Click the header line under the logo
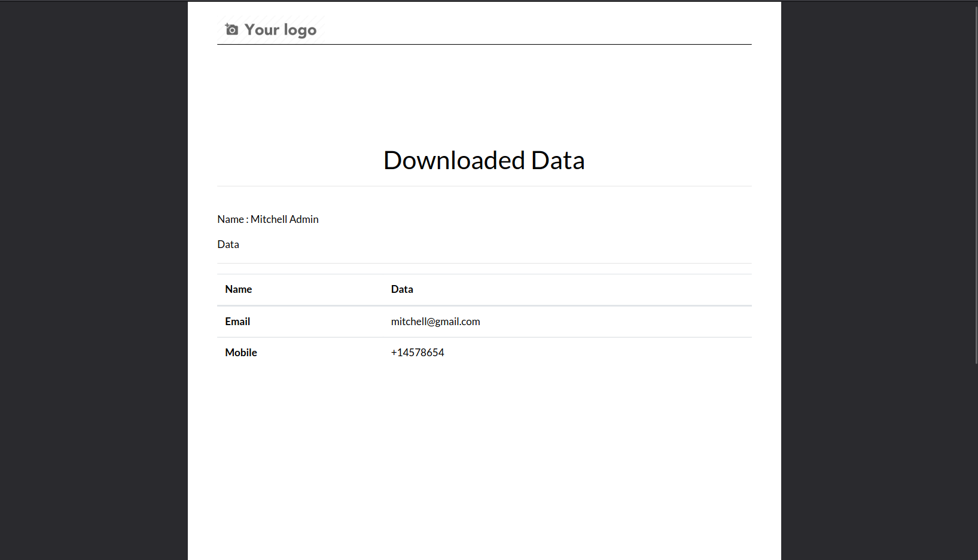The image size is (978, 560). (484, 44)
